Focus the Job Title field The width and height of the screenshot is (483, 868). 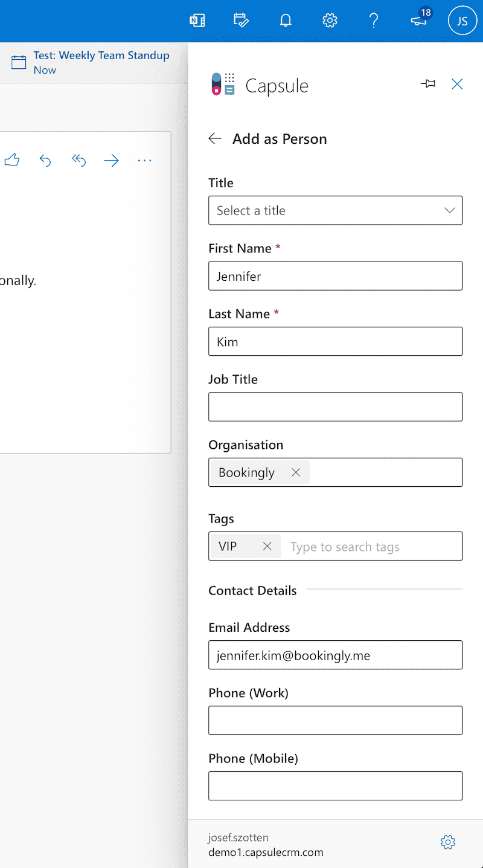(x=335, y=407)
